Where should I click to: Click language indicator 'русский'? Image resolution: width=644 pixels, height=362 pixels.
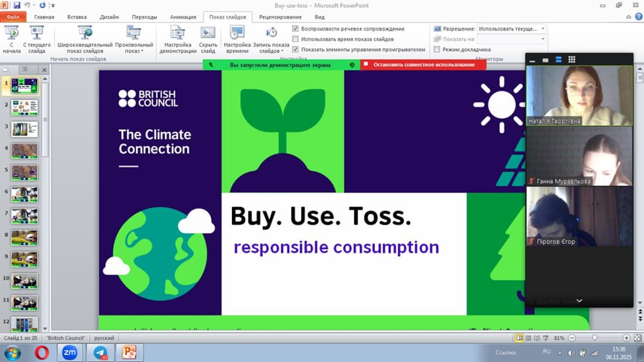tap(104, 338)
